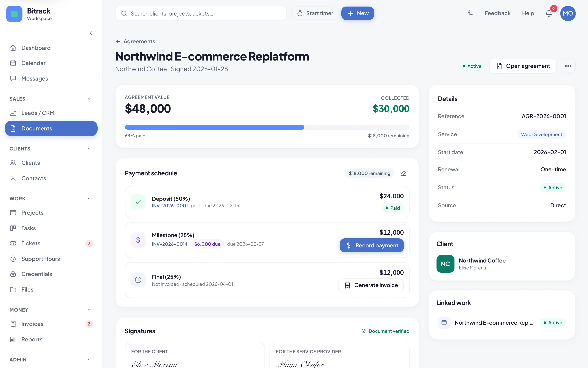The height and width of the screenshot is (368, 588).
Task: Click back arrow to Agreements
Action: point(118,41)
